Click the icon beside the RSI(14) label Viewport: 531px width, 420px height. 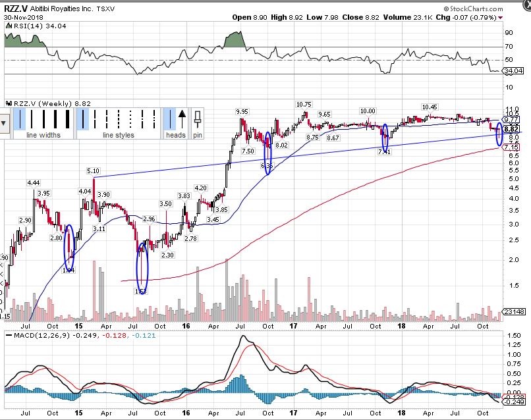point(9,26)
